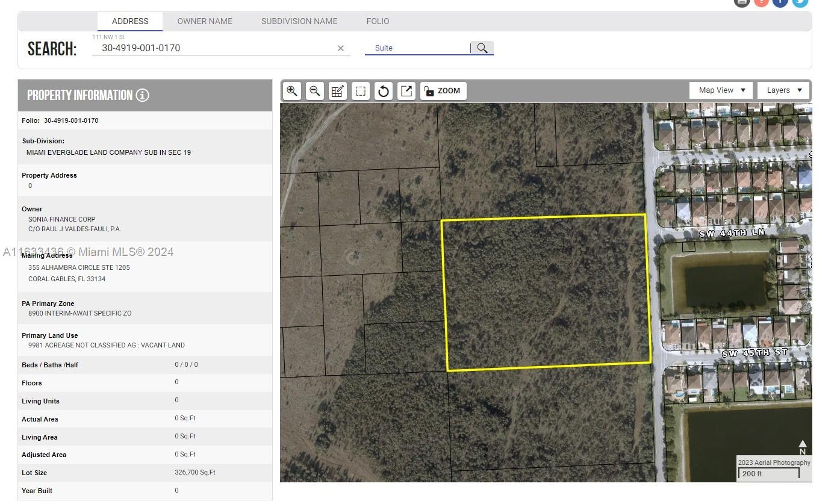Screen dimensions: 837x504
Task: Select the Address tab
Action: [130, 21]
